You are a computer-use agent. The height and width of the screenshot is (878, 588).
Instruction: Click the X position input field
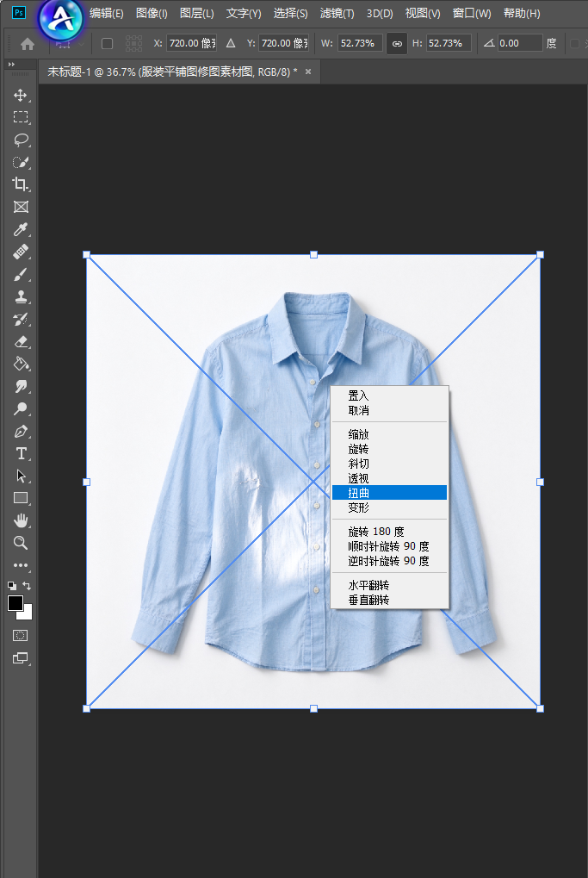point(191,43)
